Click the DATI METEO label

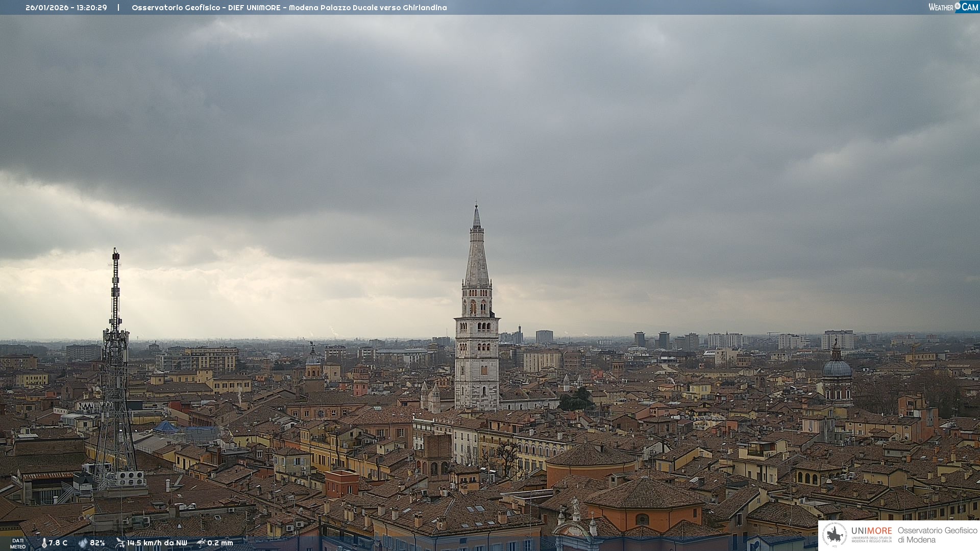[x=18, y=543]
